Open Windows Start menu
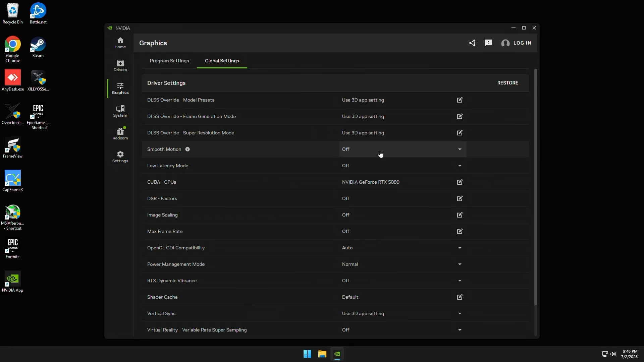Viewport: 644px width, 362px height. pyautogui.click(x=307, y=354)
